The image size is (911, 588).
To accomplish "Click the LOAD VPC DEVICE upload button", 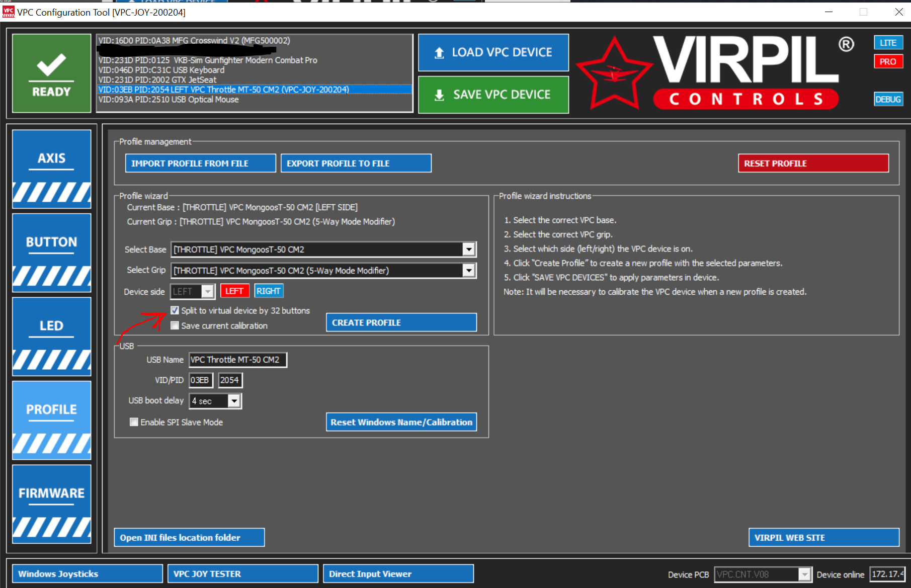I will [x=492, y=52].
